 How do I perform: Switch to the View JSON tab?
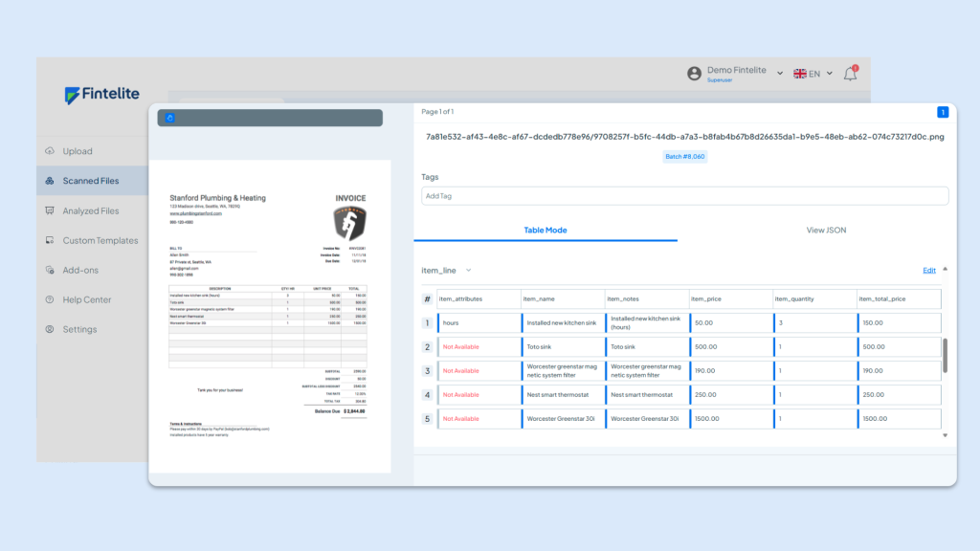(x=826, y=231)
